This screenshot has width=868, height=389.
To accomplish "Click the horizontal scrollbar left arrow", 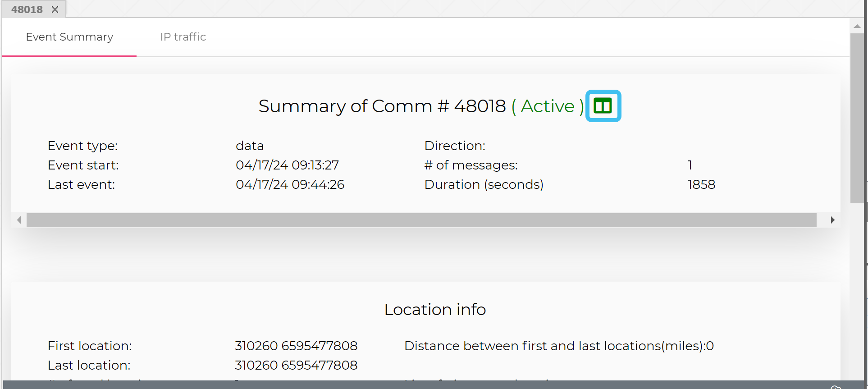I will click(x=19, y=220).
